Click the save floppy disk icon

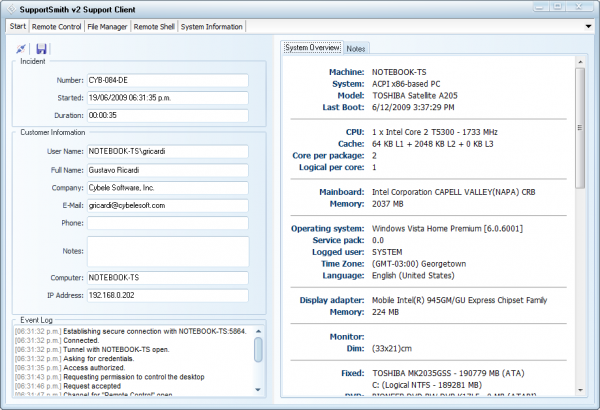(x=41, y=49)
